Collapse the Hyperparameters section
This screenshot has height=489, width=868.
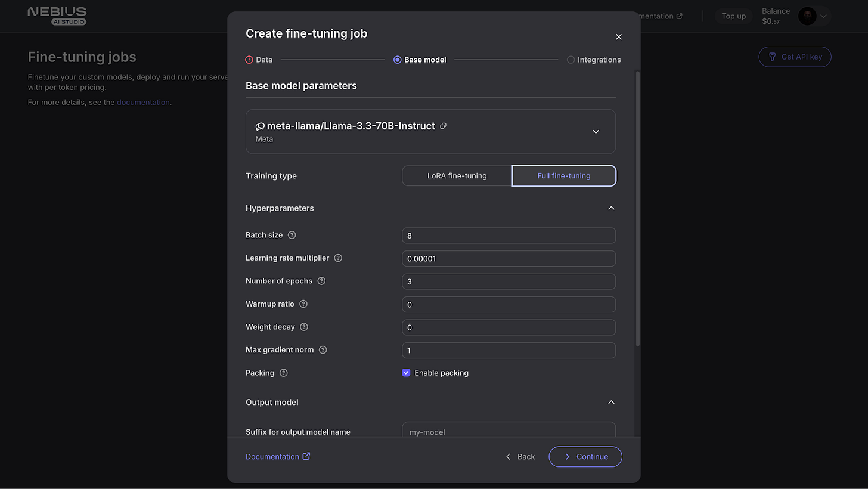tap(611, 208)
